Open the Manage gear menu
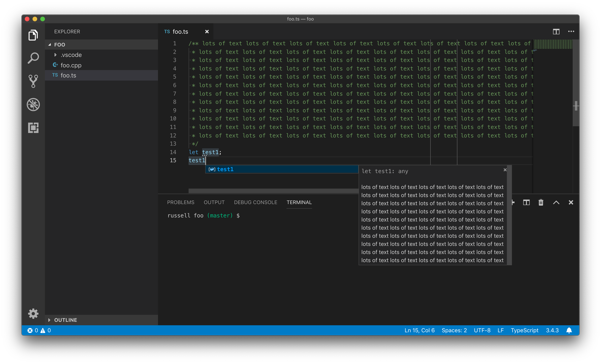Viewport: 601px width, 364px height. [x=33, y=313]
